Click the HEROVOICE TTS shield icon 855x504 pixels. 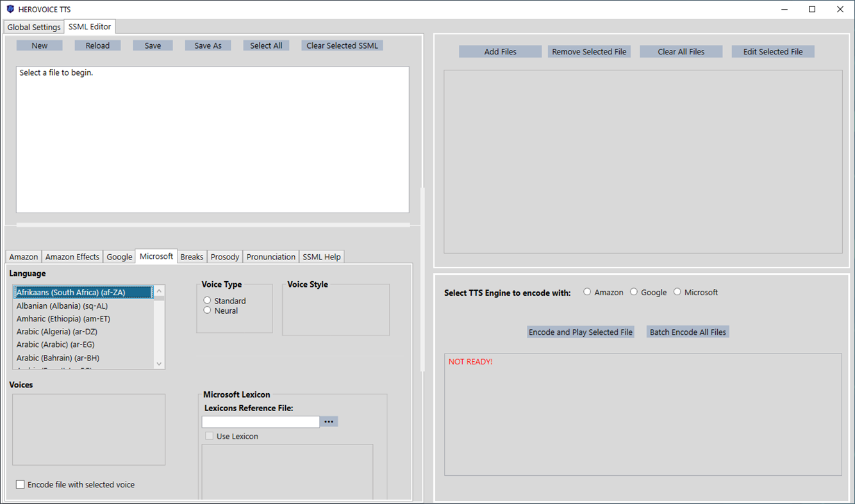pos(9,9)
